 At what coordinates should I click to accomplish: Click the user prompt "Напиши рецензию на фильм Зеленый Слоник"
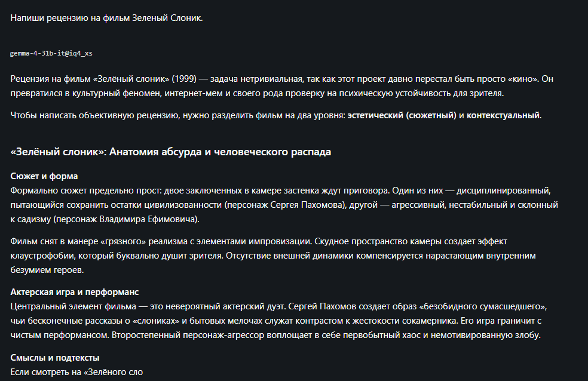point(106,18)
